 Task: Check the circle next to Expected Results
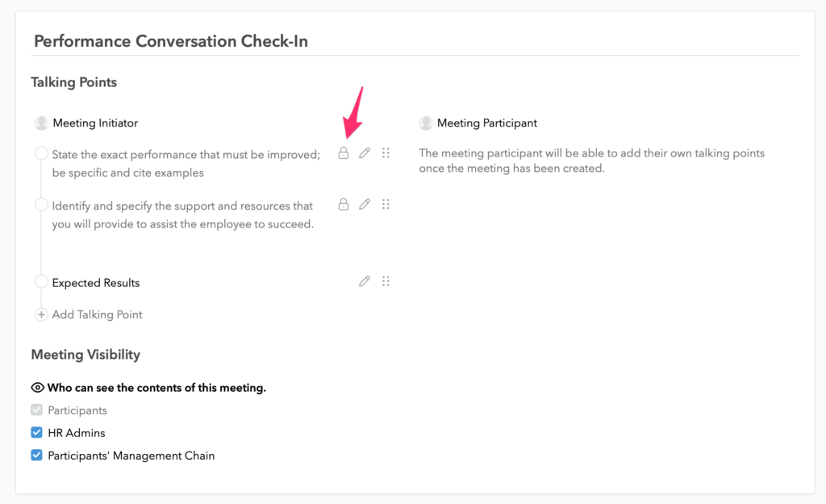point(41,281)
